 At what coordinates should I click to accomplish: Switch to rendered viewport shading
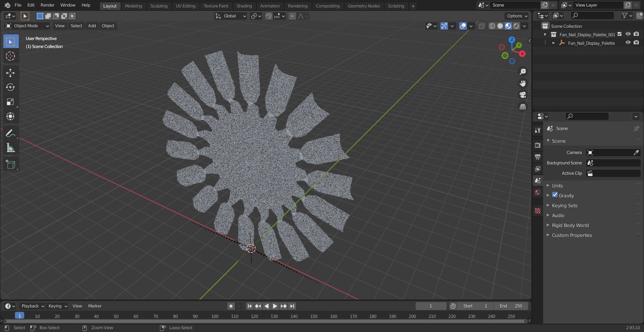point(516,26)
